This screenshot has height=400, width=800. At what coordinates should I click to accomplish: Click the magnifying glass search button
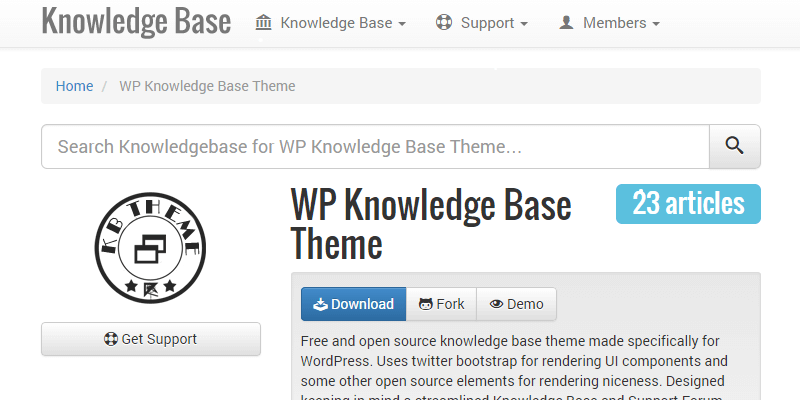(735, 146)
